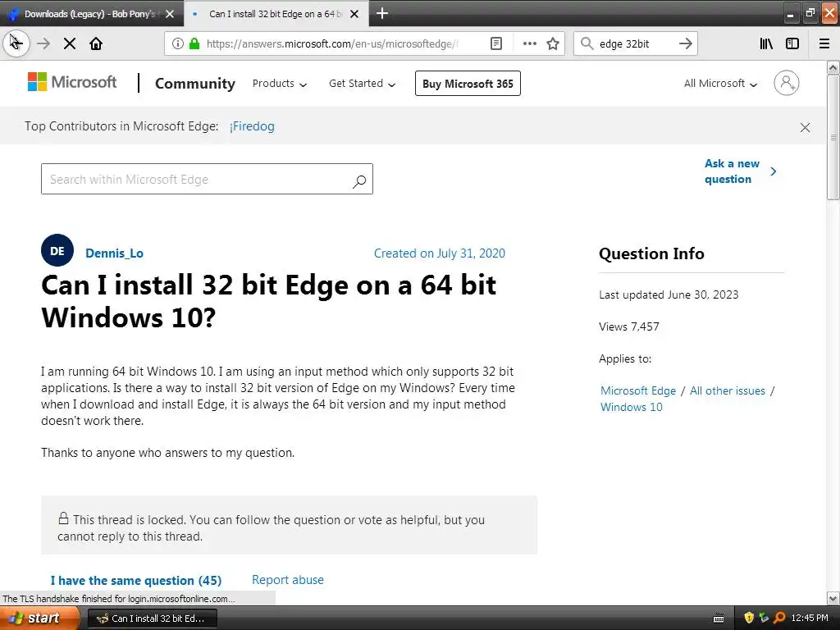Submit browser search with arrow button
Viewport: 840px width, 630px height.
[686, 44]
